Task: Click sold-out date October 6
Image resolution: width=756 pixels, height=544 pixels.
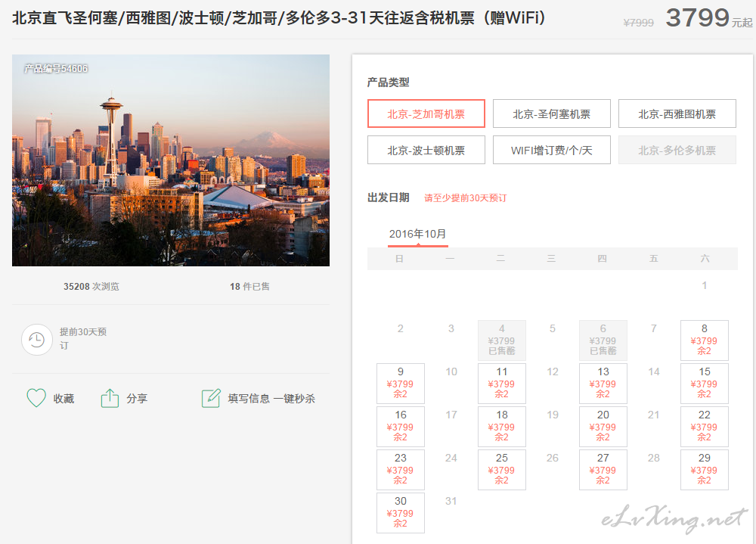Action: coord(603,340)
